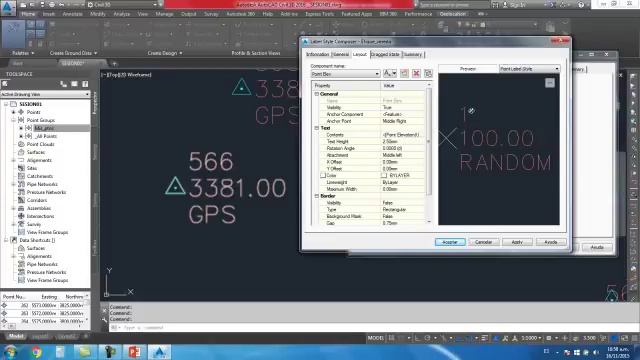The width and height of the screenshot is (640, 360).
Task: Toggle the grid display icon in the status bar
Action: coord(391,338)
